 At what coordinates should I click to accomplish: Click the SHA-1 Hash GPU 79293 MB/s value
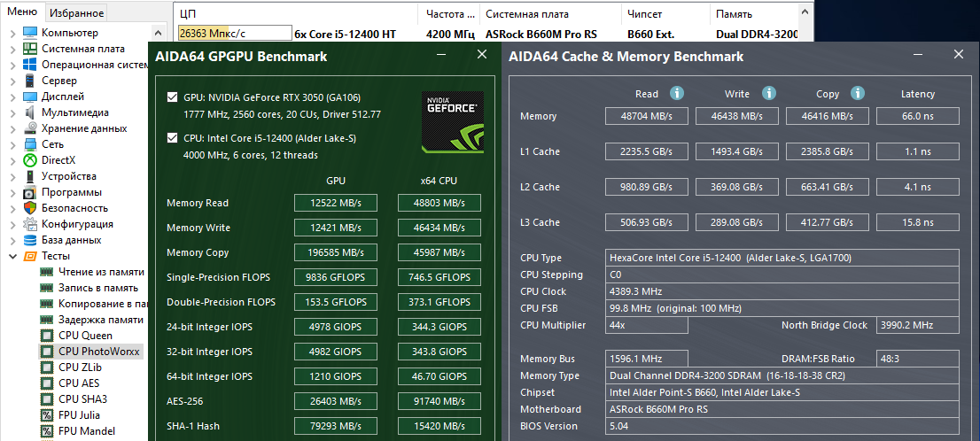tap(336, 426)
